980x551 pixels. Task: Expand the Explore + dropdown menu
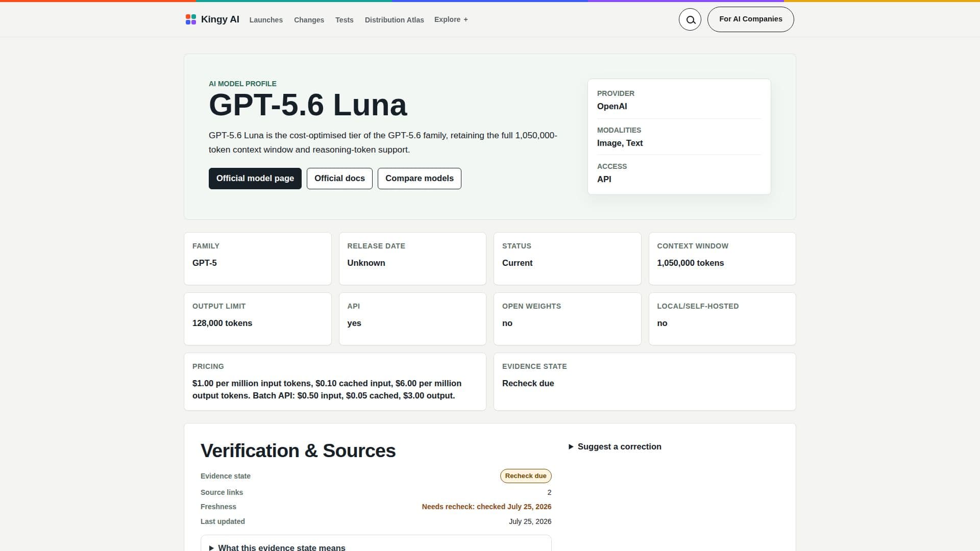[x=451, y=19]
